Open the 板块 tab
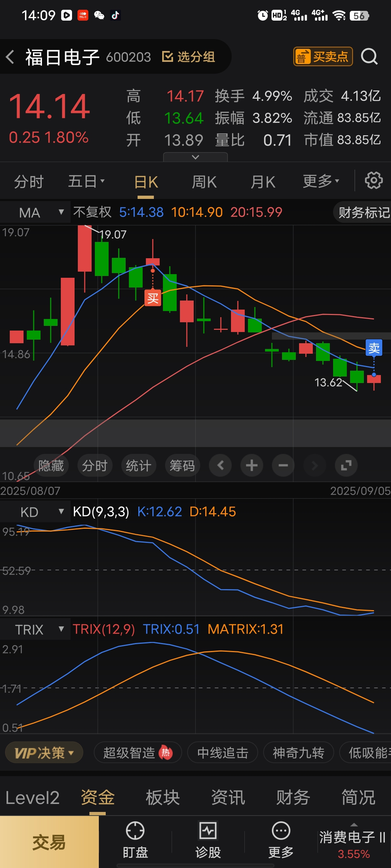Image resolution: width=391 pixels, height=868 pixels. 163,797
